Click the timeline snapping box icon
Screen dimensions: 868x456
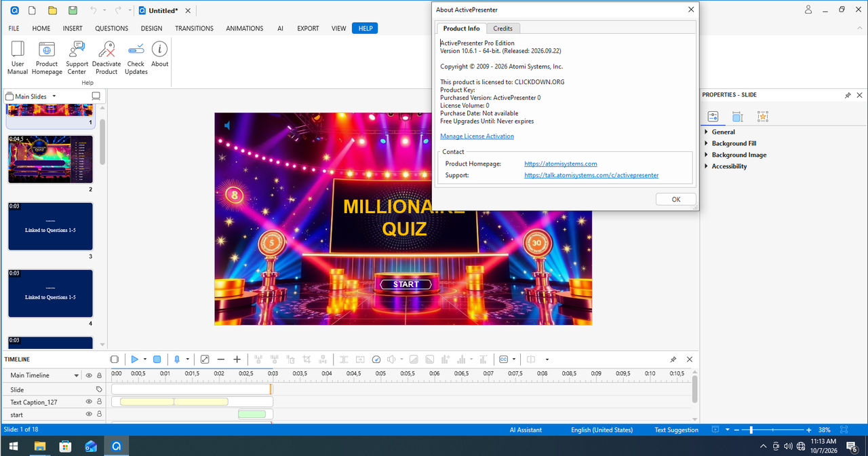point(114,359)
